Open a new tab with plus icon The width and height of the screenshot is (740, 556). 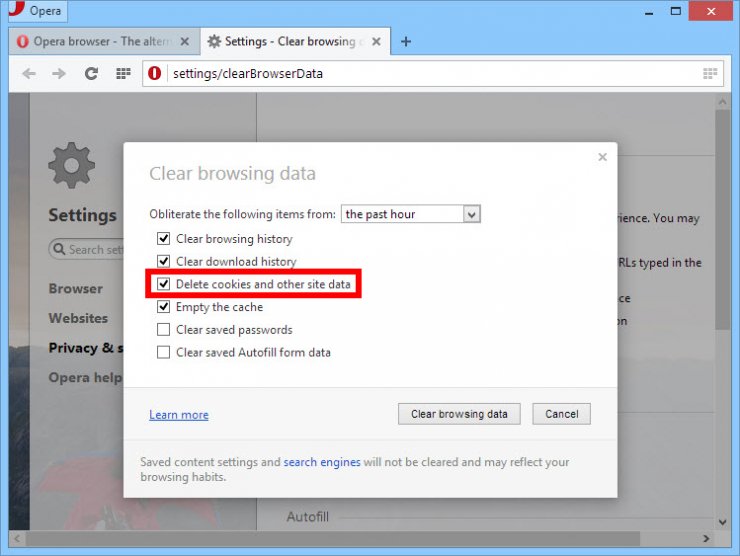pos(406,42)
